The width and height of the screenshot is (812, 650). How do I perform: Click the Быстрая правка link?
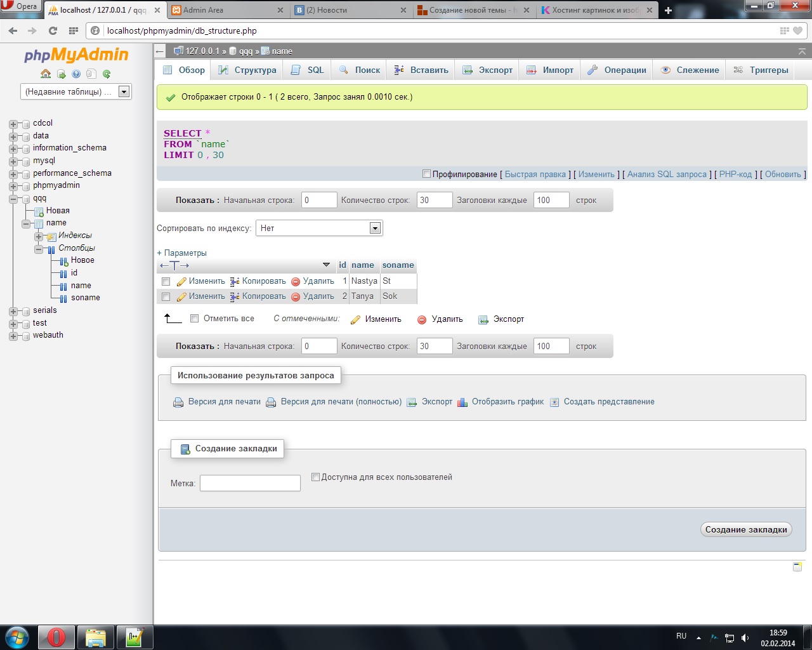(x=535, y=174)
